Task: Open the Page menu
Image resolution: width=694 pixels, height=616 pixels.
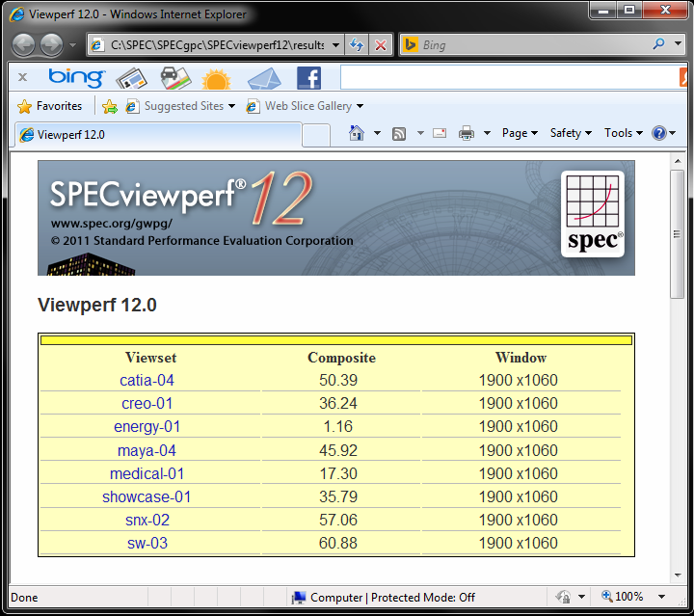Action: click(520, 133)
